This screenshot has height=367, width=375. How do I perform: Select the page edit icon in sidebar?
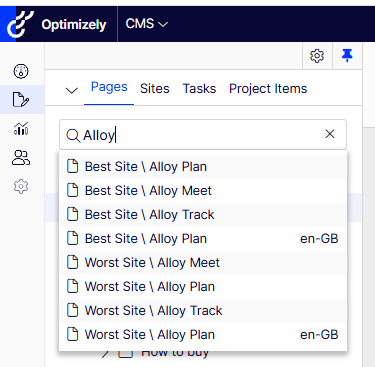(21, 99)
